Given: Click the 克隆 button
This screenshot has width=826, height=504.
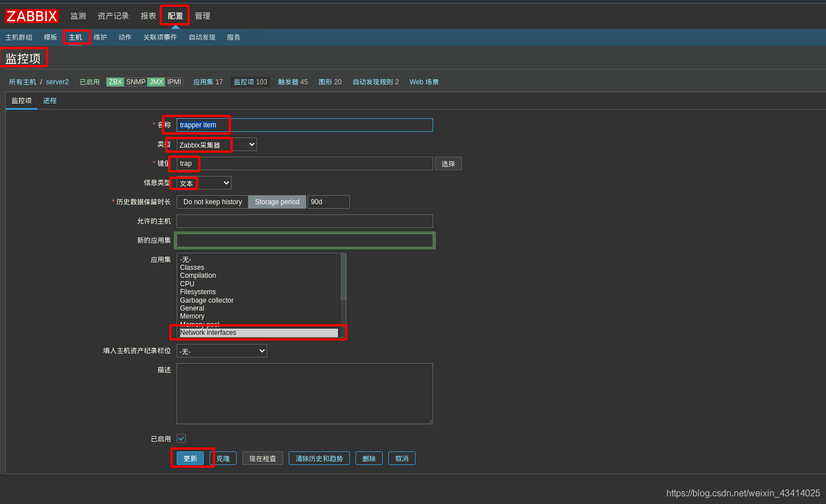Looking at the screenshot, I should click(x=223, y=458).
